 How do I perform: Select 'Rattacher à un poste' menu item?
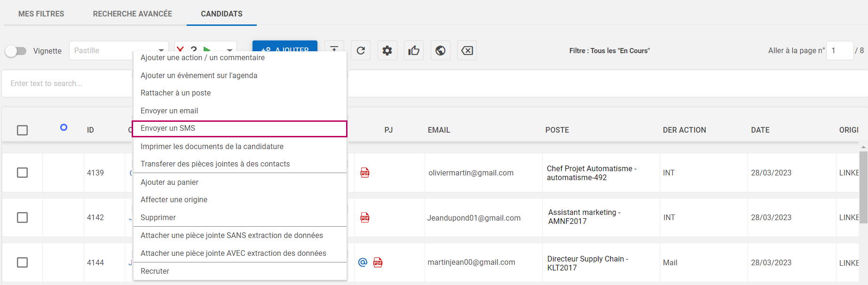pos(176,93)
